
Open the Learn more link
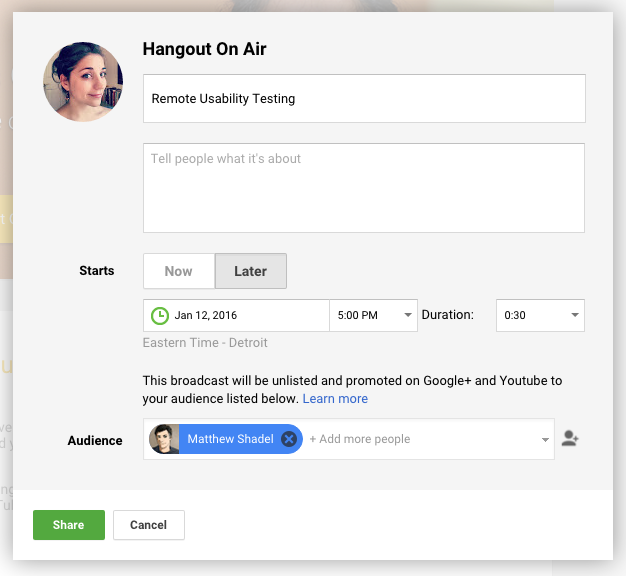[x=335, y=399]
